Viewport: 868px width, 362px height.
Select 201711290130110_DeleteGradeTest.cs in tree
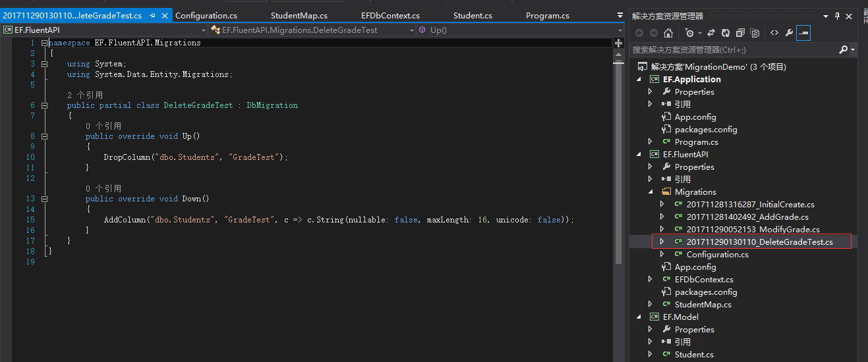point(759,242)
